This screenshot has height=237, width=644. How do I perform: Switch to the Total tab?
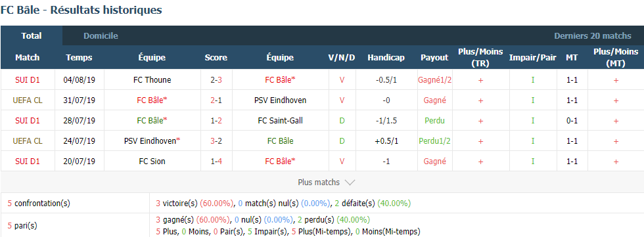(x=32, y=35)
